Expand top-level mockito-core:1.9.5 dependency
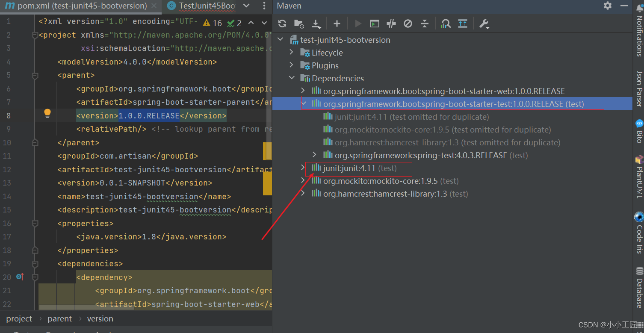Viewport: 644px width, 333px height. (303, 181)
